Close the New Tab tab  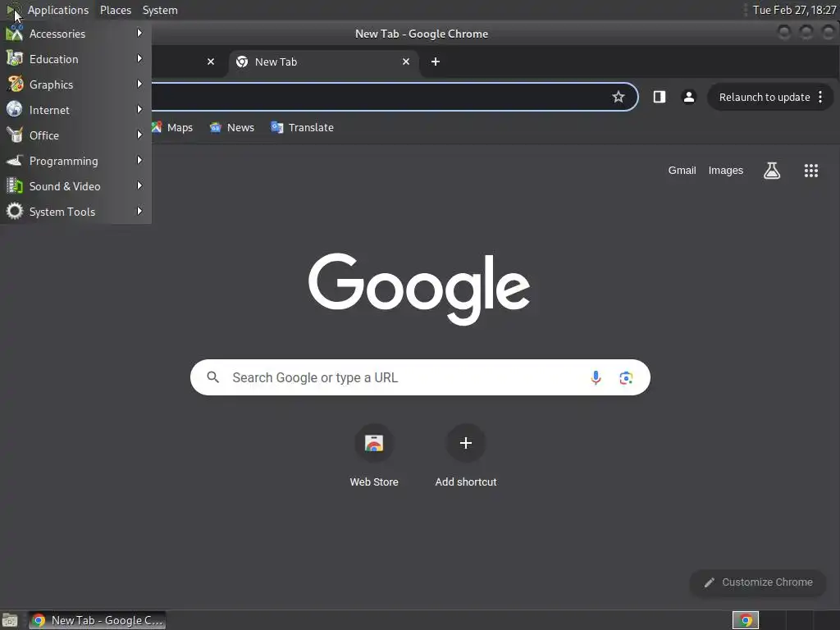click(406, 62)
